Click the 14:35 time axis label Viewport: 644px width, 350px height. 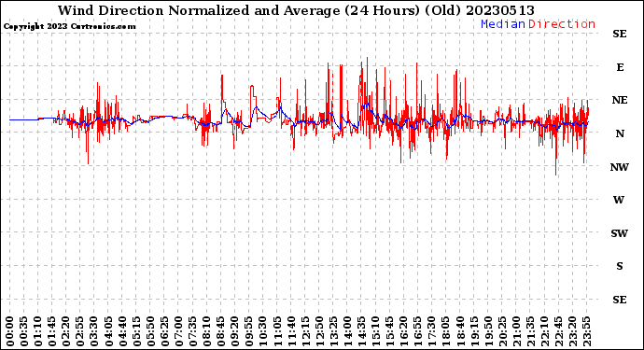(361, 331)
